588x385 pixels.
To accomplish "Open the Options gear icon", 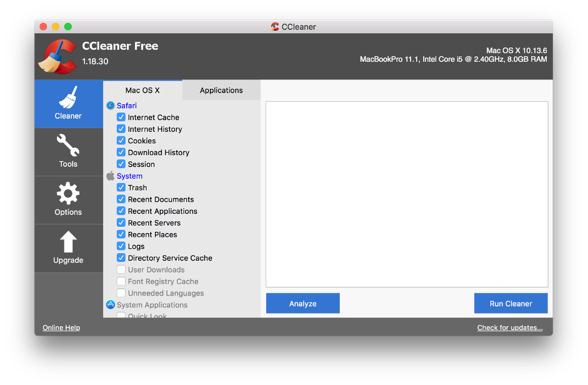I will pyautogui.click(x=68, y=194).
